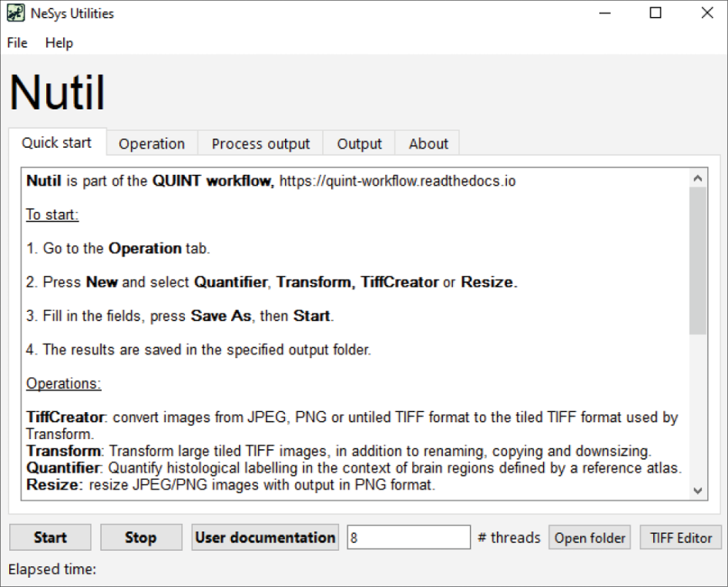The width and height of the screenshot is (728, 587).
Task: Click the Quick start text scrollbar thumb
Action: tap(697, 260)
